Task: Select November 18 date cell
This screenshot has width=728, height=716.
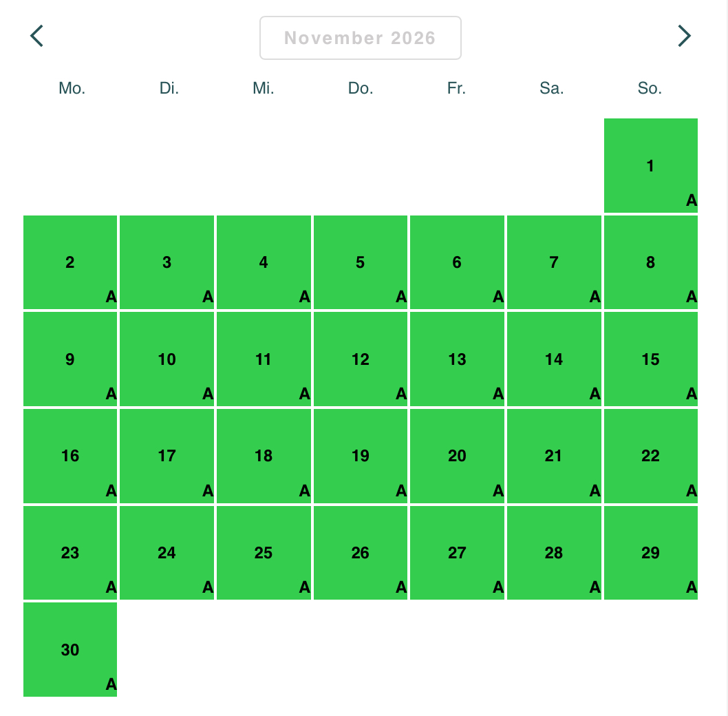Action: tap(264, 456)
